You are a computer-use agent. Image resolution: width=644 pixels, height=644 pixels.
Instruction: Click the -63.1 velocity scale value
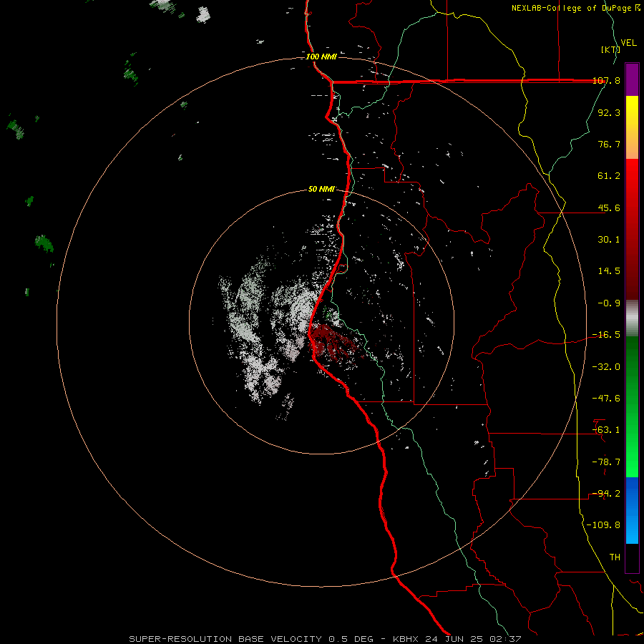[607, 430]
